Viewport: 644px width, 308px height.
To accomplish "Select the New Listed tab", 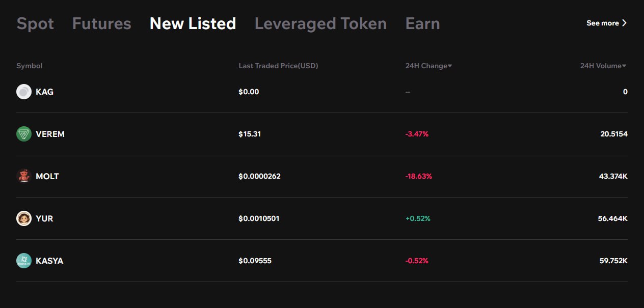I will pos(193,23).
